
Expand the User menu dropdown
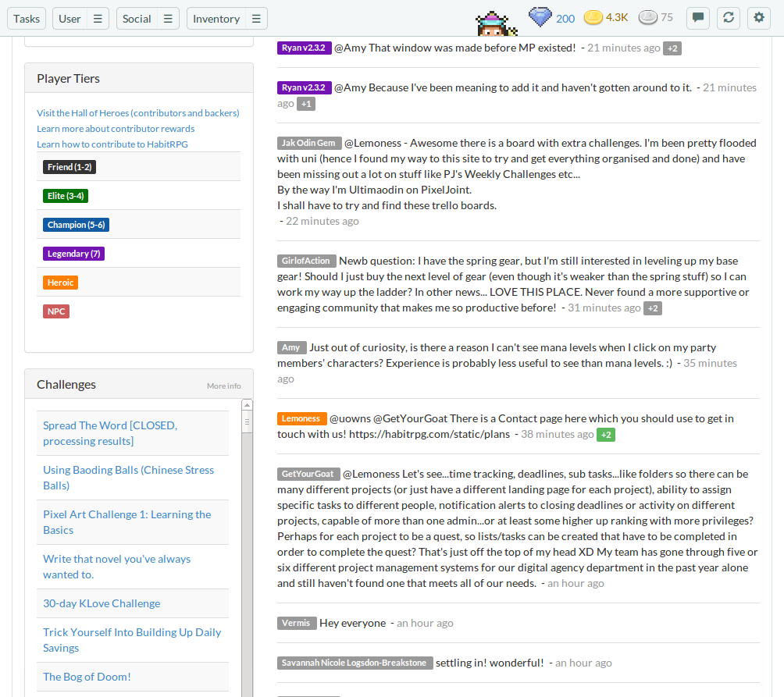(x=98, y=19)
